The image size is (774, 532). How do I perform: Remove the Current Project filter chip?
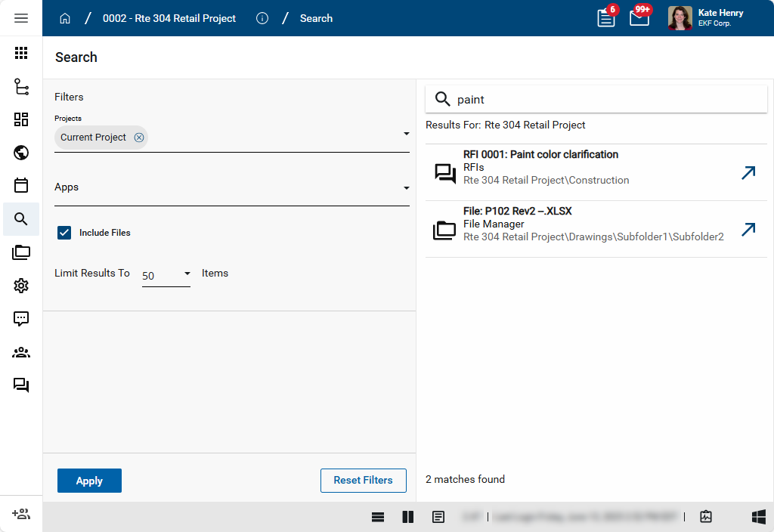point(139,138)
